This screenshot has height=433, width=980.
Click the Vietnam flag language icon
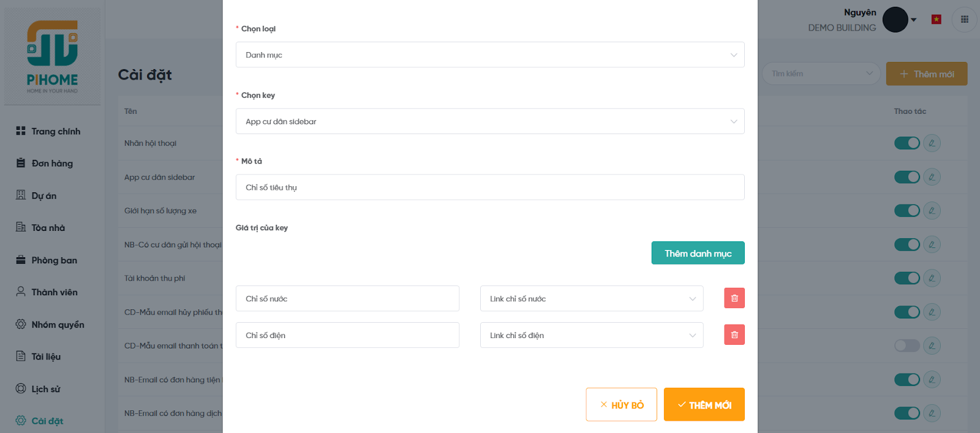[x=936, y=20]
